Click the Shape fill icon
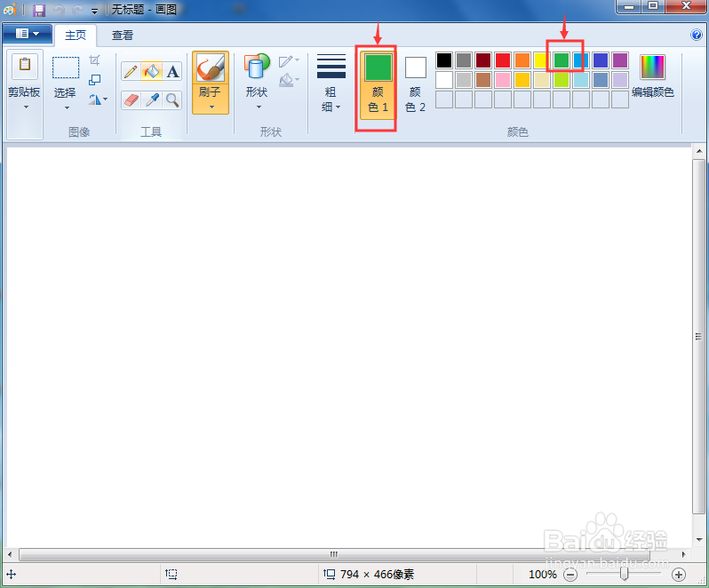This screenshot has height=588, width=709. click(286, 81)
